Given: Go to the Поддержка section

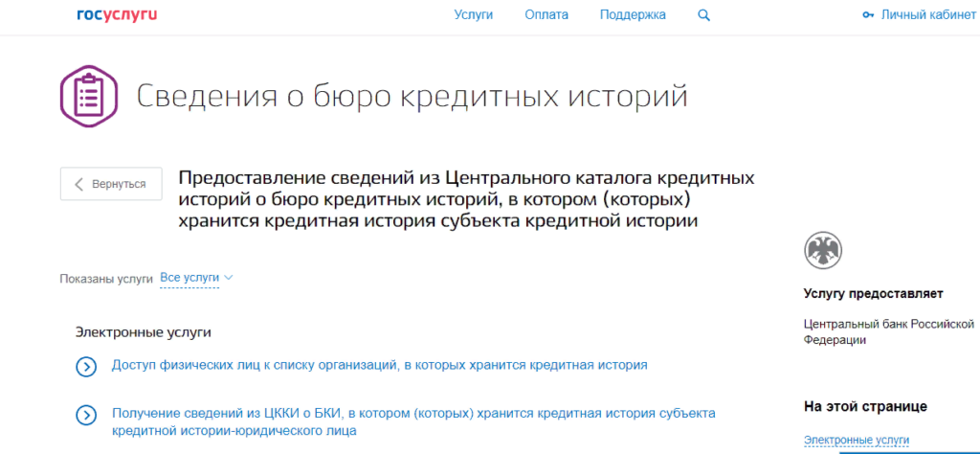Looking at the screenshot, I should click(632, 15).
